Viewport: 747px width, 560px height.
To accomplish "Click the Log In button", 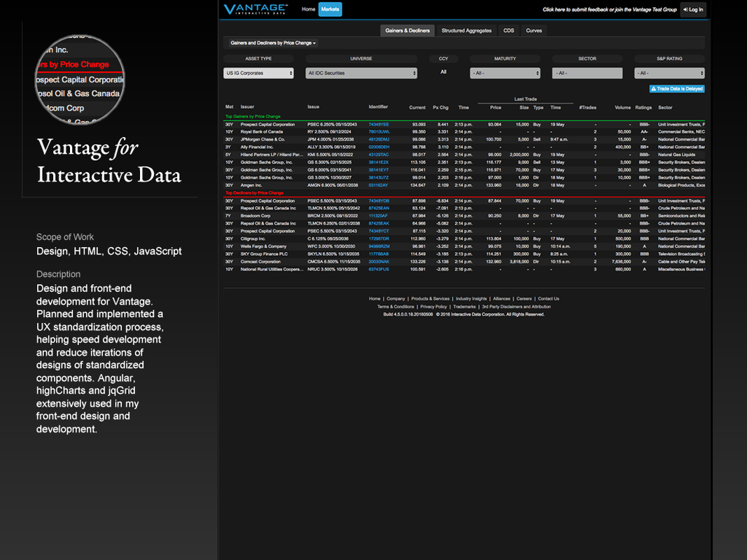I will pos(693,10).
